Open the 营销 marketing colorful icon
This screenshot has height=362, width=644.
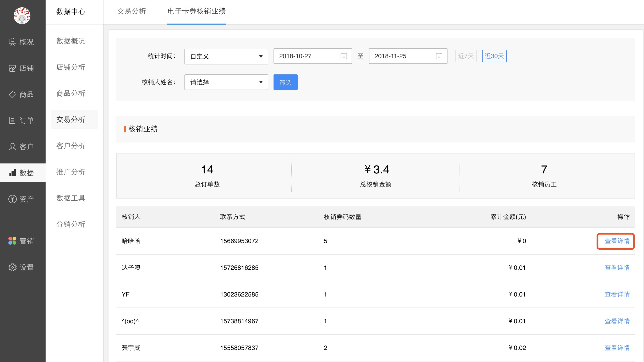click(12, 241)
